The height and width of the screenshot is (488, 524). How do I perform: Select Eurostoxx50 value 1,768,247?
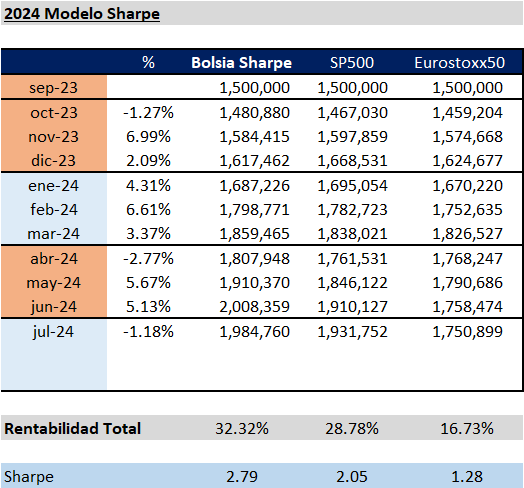(x=468, y=259)
